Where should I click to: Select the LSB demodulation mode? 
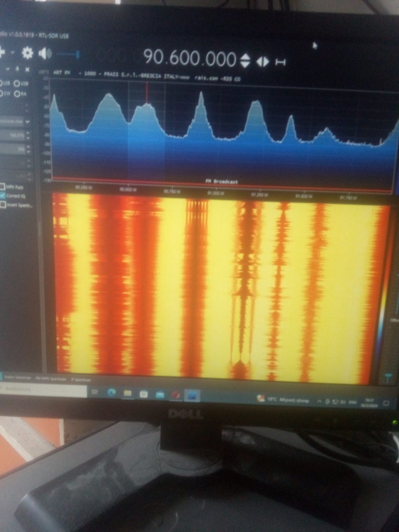tap(4, 83)
